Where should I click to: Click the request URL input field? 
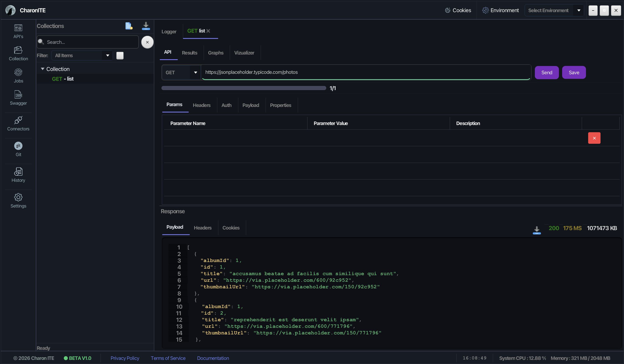tap(347, 72)
